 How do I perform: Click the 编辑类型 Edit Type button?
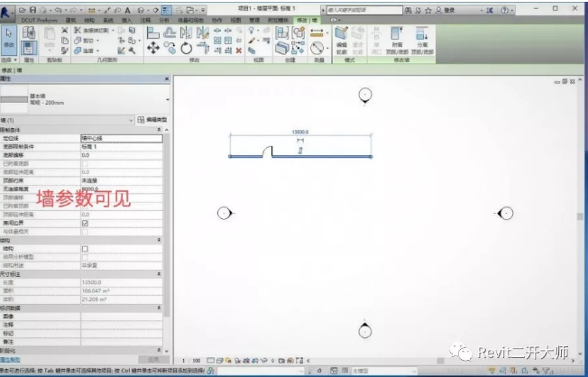[x=152, y=120]
